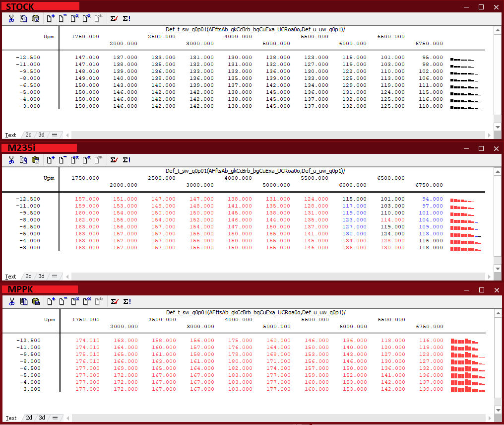Click the scroll down arrow in M235i window
The width and height of the screenshot is (504, 425).
click(x=498, y=269)
